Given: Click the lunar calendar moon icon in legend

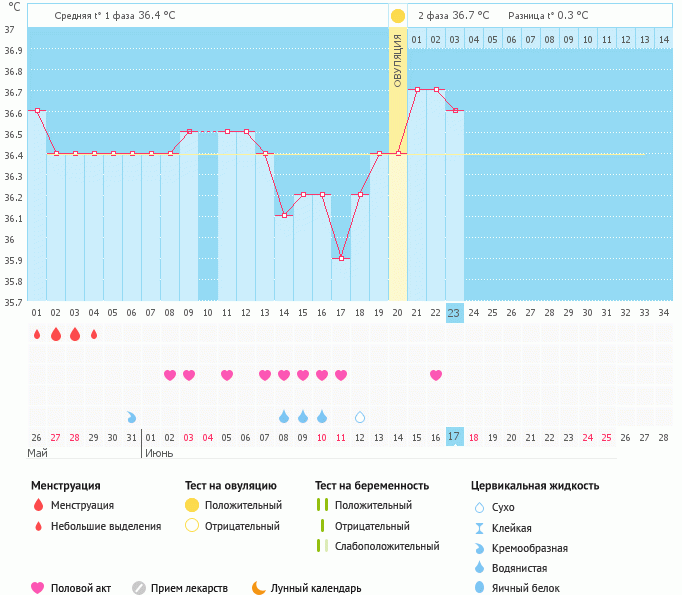Looking at the screenshot, I should [x=259, y=588].
